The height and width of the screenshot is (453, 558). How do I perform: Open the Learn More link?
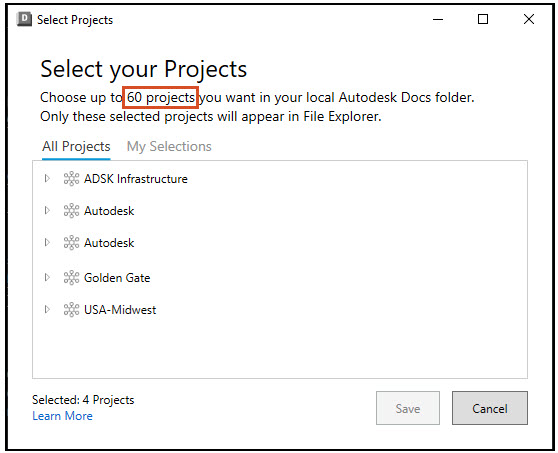tap(62, 416)
